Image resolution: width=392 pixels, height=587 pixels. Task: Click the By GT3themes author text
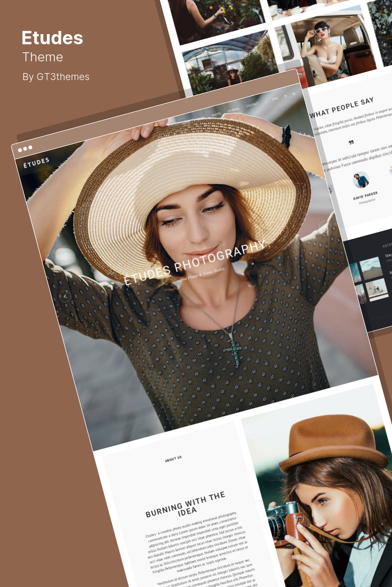[55, 77]
